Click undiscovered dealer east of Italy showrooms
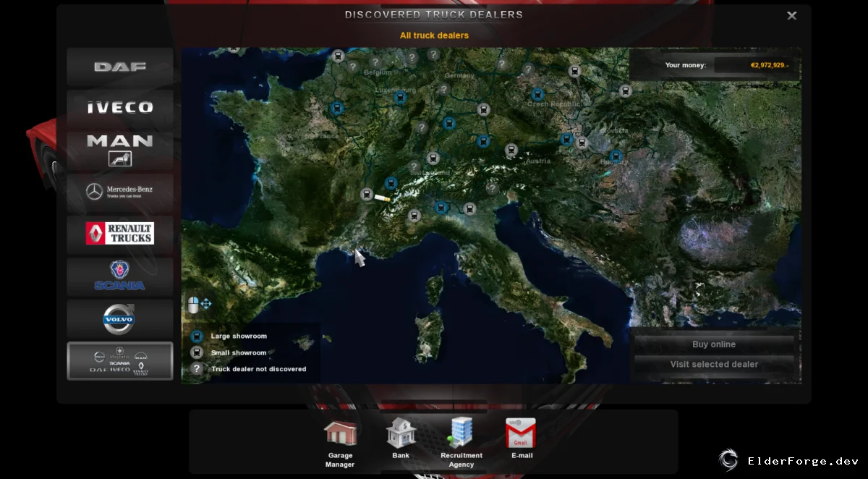The width and height of the screenshot is (868, 479). [x=492, y=188]
